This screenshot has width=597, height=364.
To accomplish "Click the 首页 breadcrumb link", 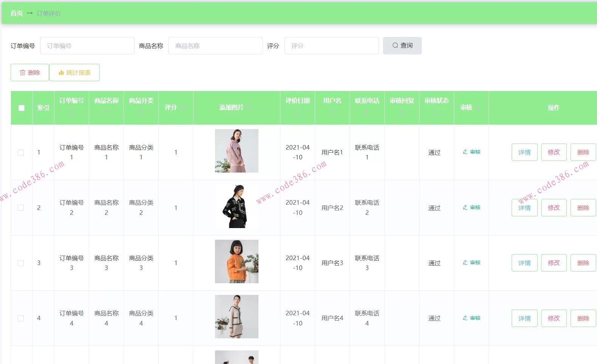I will (x=17, y=13).
